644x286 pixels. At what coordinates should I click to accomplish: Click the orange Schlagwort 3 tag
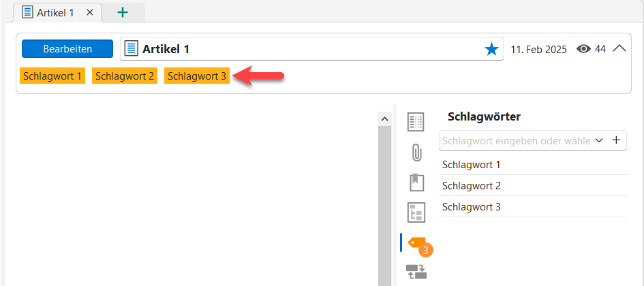tap(197, 76)
